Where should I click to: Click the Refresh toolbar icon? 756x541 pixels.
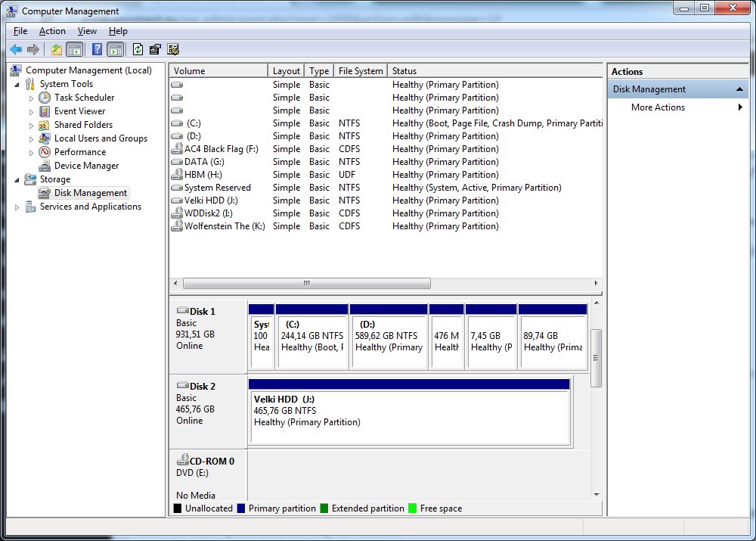click(138, 50)
